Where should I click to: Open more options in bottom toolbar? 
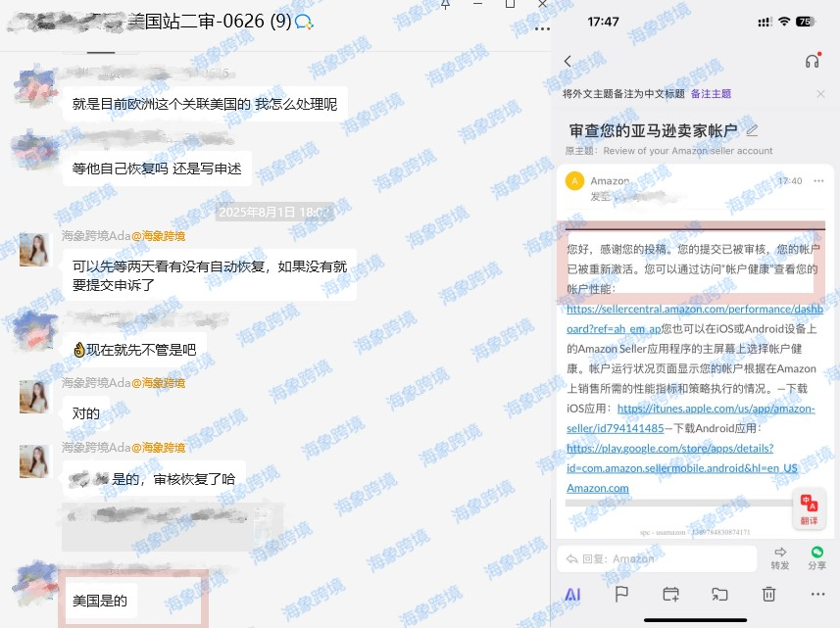tap(818, 594)
